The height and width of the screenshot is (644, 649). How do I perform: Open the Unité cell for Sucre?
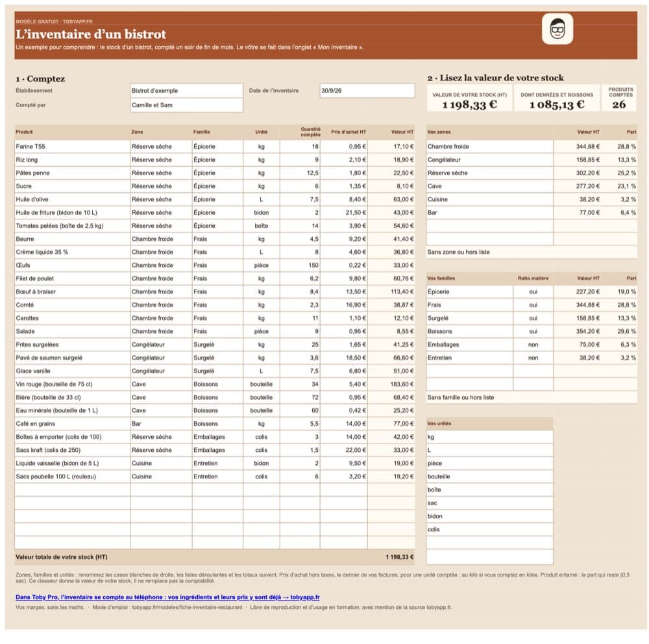click(x=261, y=186)
